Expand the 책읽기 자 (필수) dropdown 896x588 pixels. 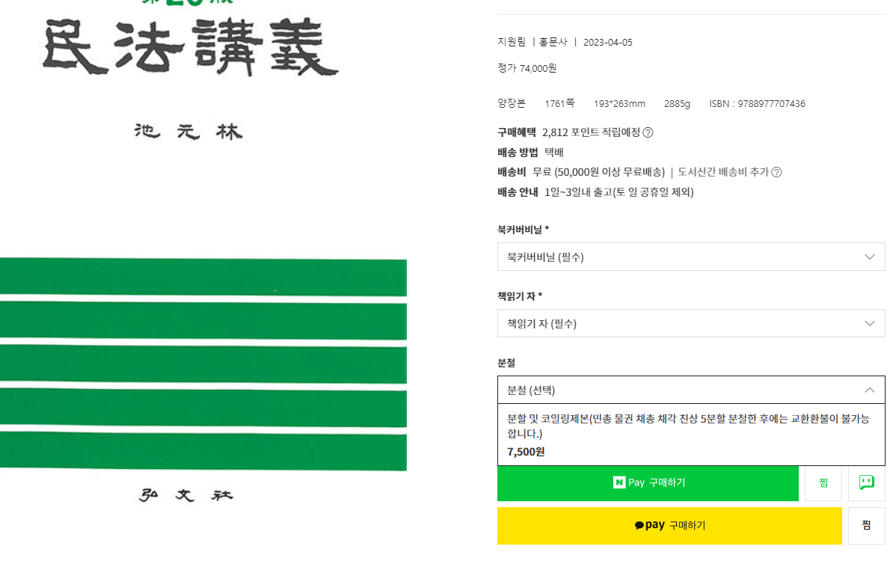point(690,323)
